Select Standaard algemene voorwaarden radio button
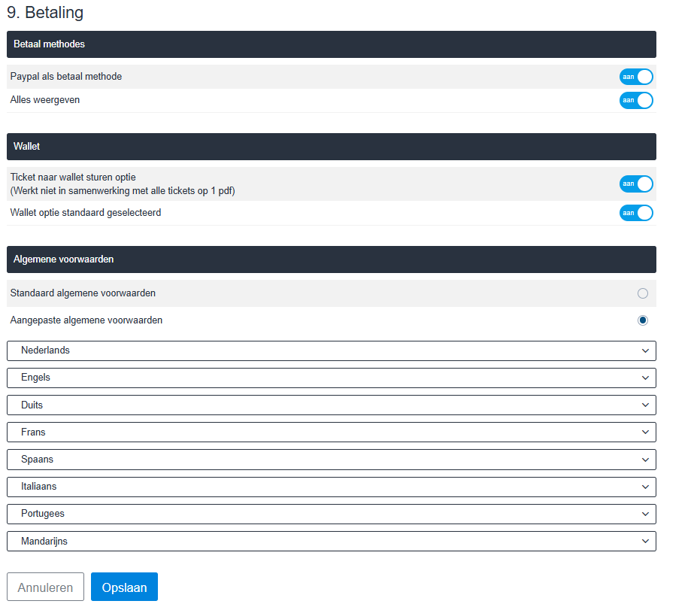 pyautogui.click(x=642, y=293)
